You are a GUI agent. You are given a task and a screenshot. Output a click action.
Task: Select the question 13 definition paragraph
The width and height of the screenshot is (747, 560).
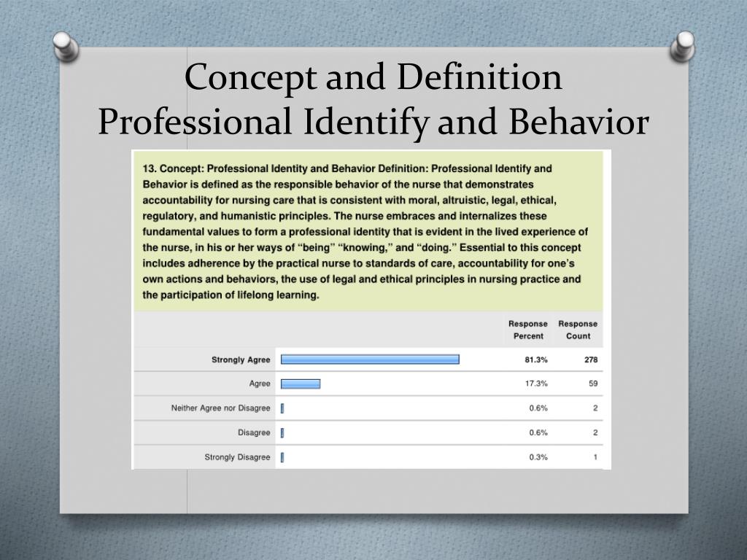[365, 231]
